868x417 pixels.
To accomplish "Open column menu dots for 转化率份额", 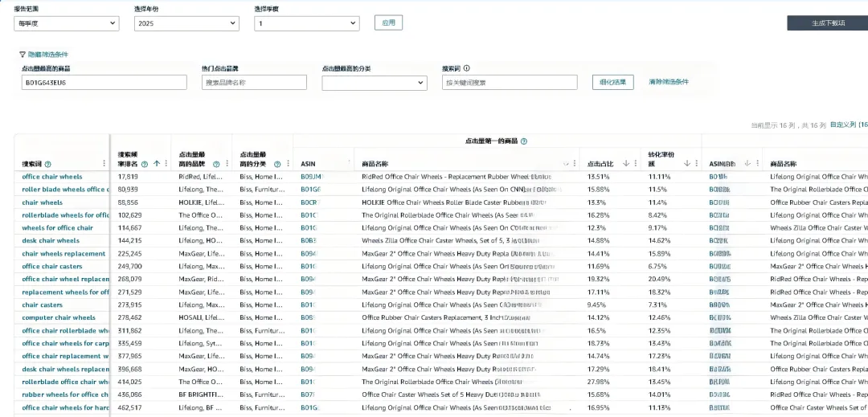I will pyautogui.click(x=696, y=164).
